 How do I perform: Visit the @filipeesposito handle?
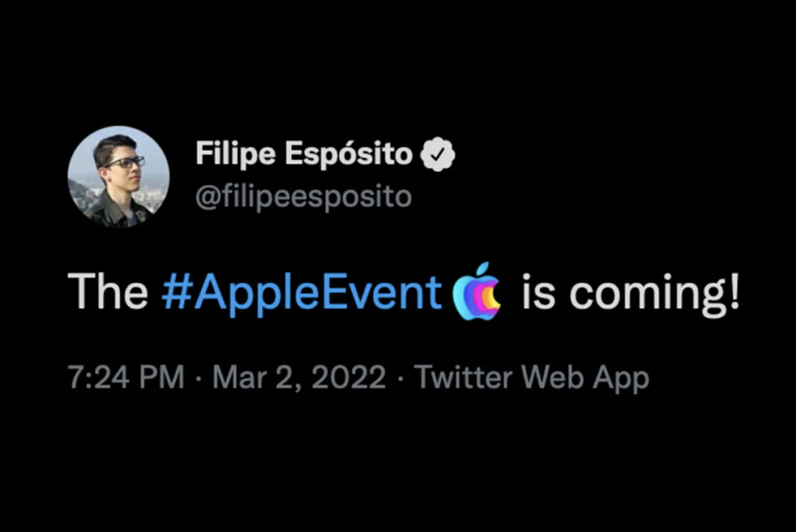[x=303, y=196]
